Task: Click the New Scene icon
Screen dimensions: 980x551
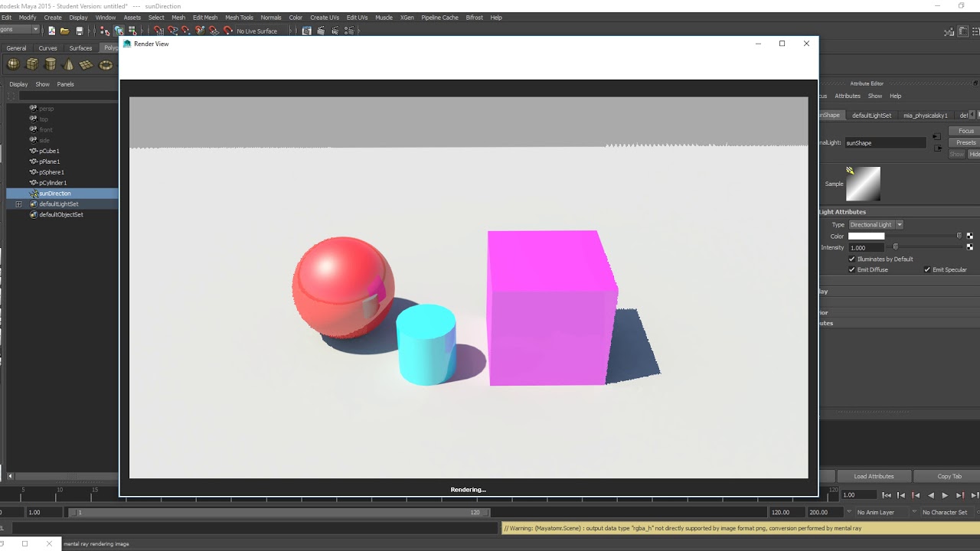Action: point(51,31)
